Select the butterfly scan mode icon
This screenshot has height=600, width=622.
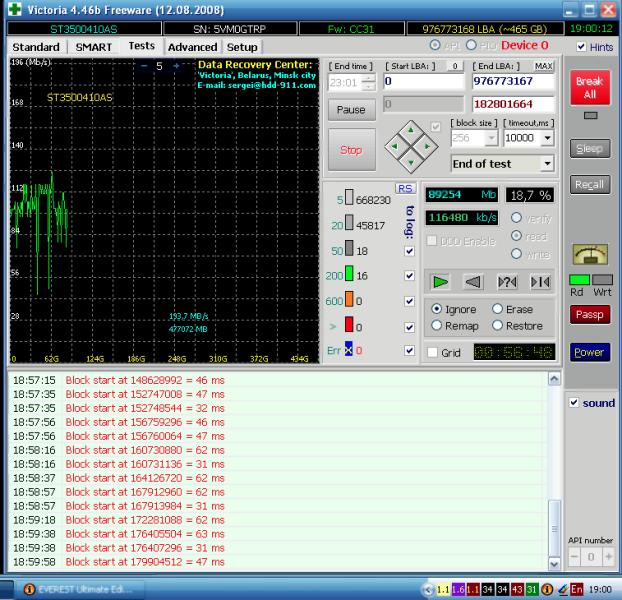click(540, 282)
